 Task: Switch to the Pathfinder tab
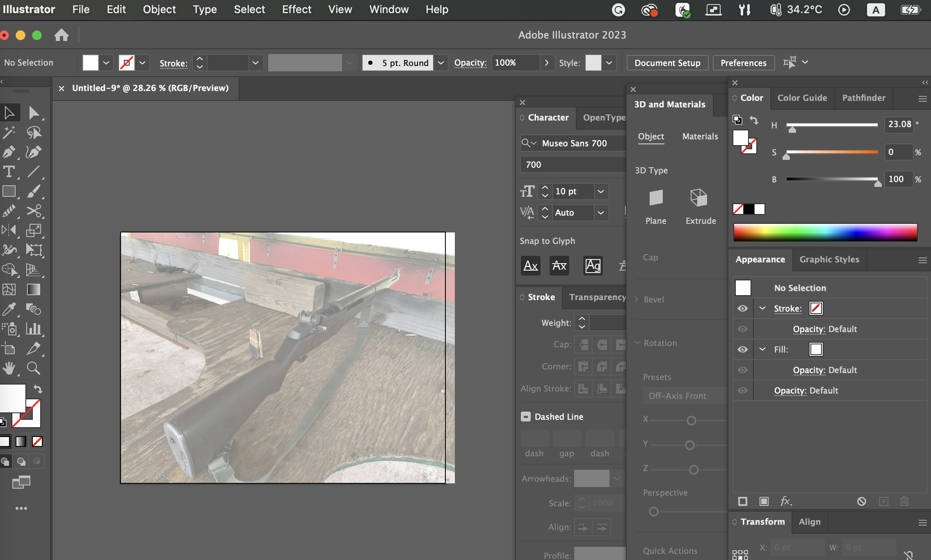click(864, 98)
